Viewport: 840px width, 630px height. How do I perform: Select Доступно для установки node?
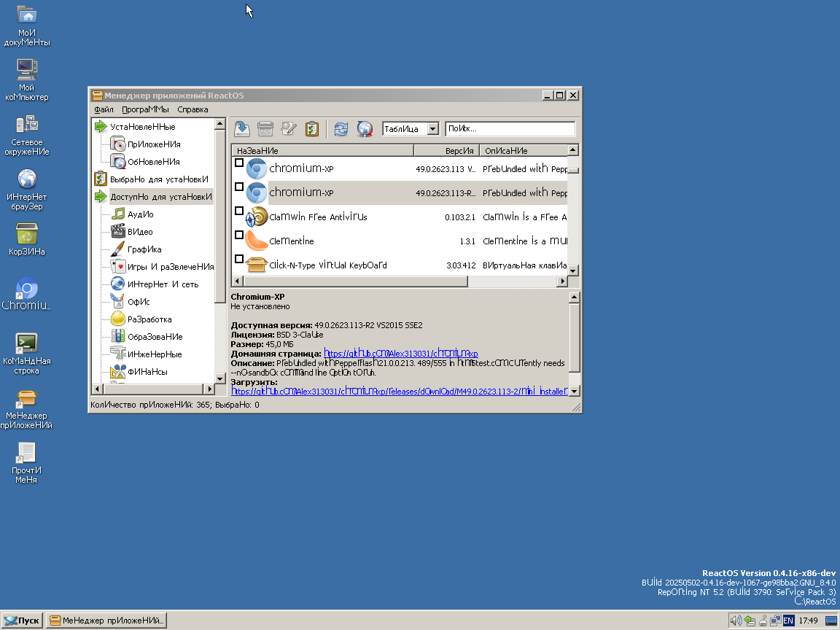[x=161, y=197]
